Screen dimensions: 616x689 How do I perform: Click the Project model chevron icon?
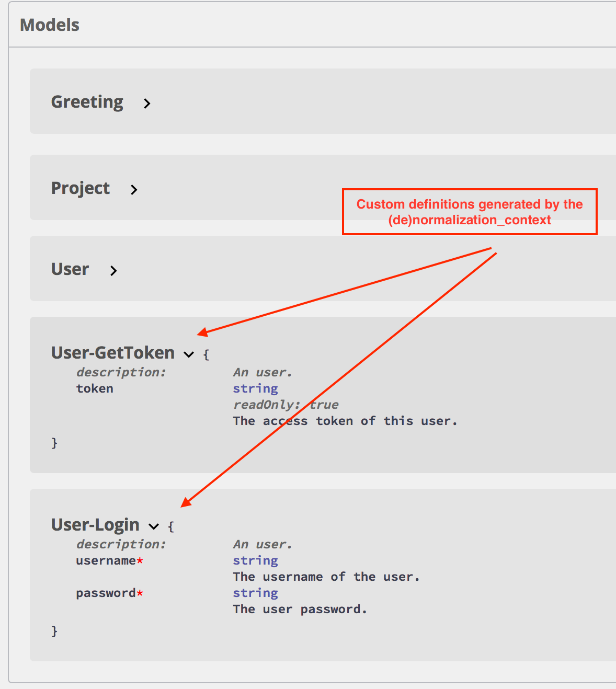(134, 190)
